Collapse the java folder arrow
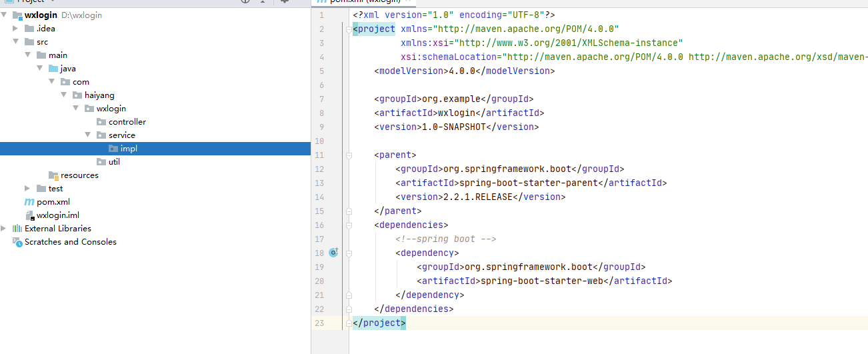The image size is (868, 354). (39, 69)
